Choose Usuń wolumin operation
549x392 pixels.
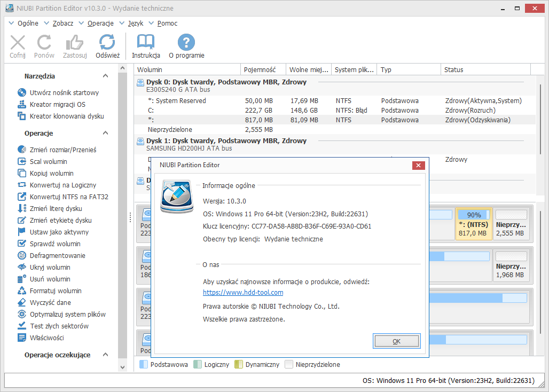44,279
